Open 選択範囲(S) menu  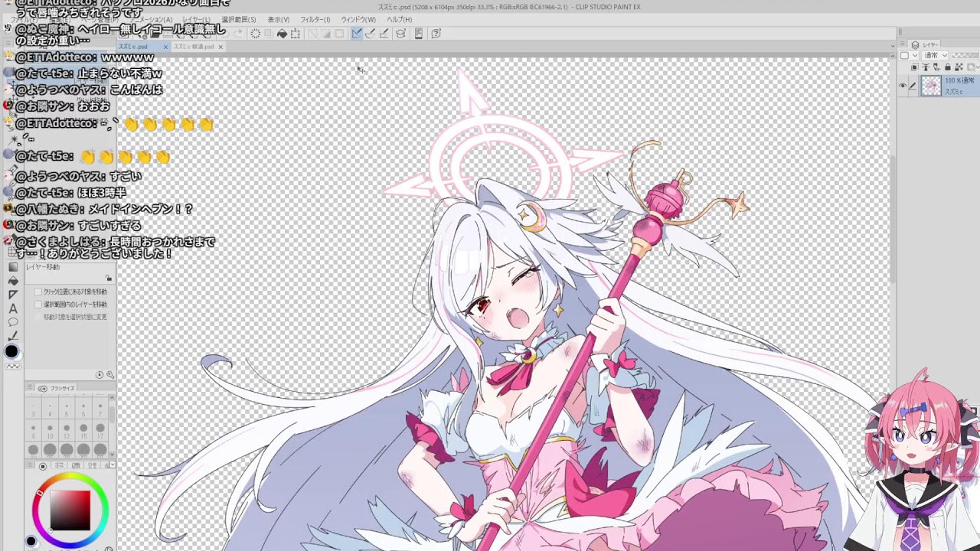click(239, 19)
